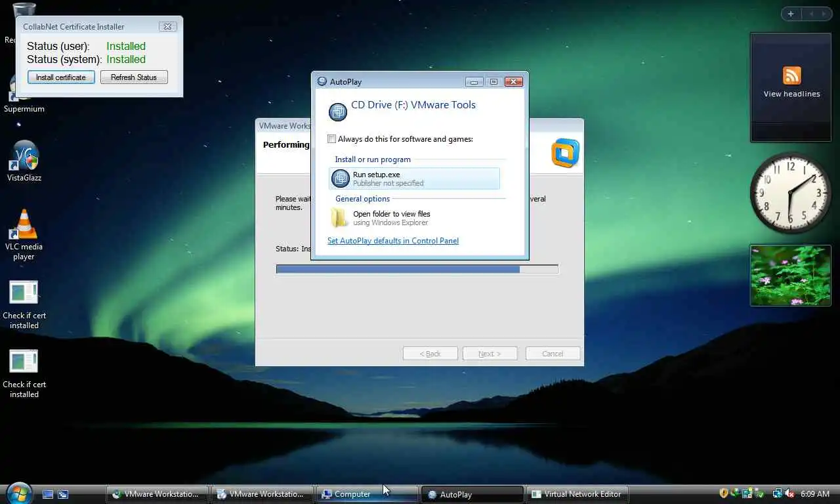The image size is (840, 504).
Task: Enable 'Always do this for software and games'
Action: [332, 139]
